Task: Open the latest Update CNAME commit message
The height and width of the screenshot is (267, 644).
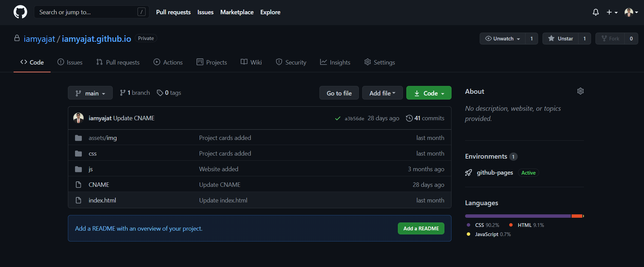Action: pyautogui.click(x=134, y=118)
